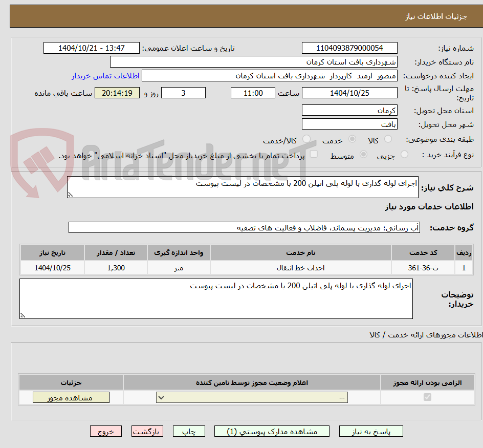The height and width of the screenshot is (448, 483).
Task: Click مشاهده مجوز in the جزئیات column
Action: coord(71,397)
